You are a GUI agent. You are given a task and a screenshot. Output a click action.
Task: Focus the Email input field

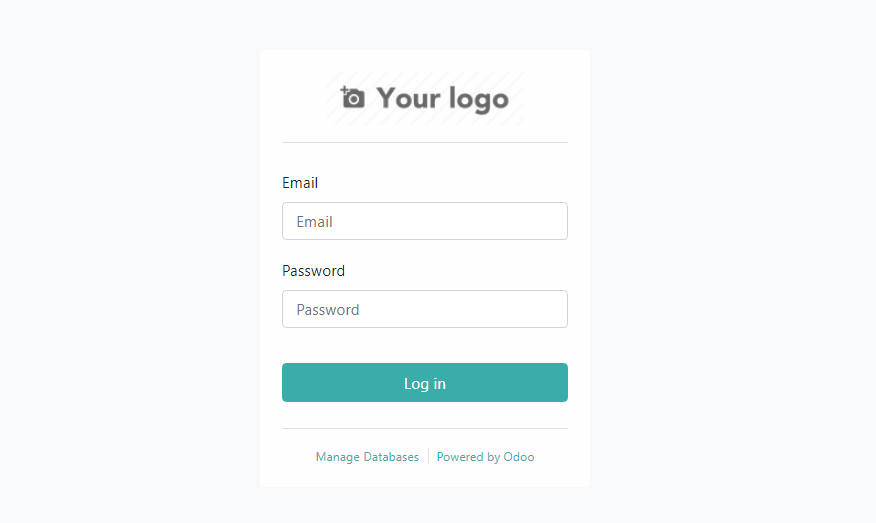[425, 221]
